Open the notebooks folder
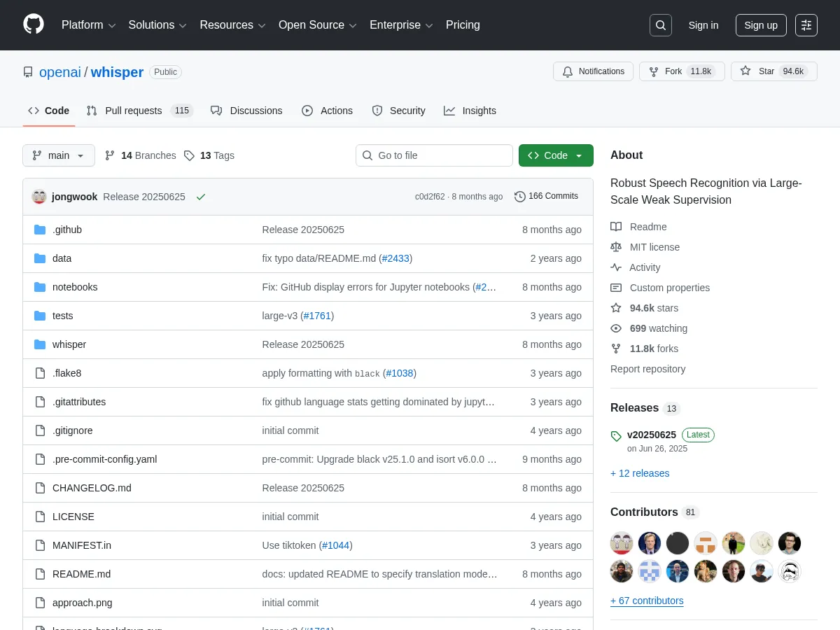This screenshot has height=630, width=840. click(75, 287)
